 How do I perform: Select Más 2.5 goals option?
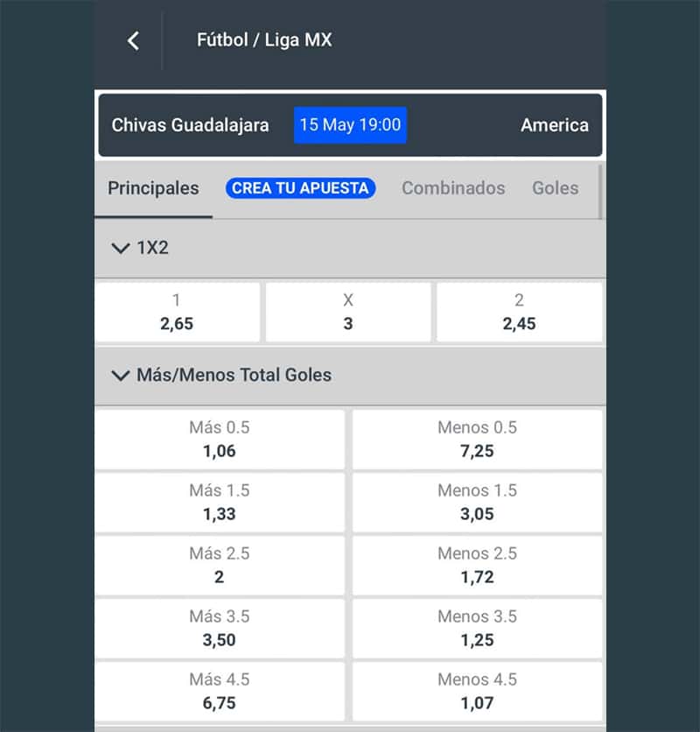click(x=219, y=566)
